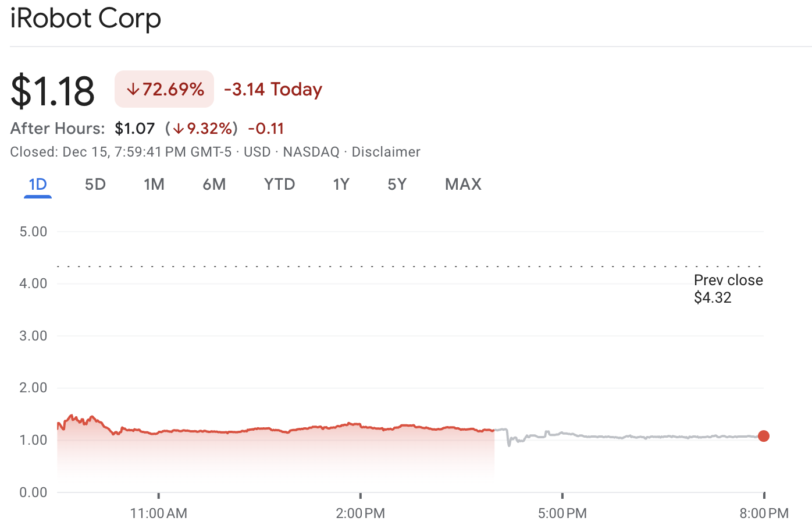Switch to the 5D chart view
The height and width of the screenshot is (532, 812).
[95, 184]
